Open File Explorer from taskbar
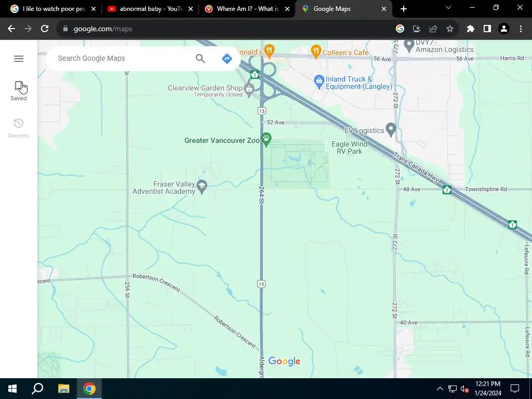The width and height of the screenshot is (532, 399). coord(63,389)
